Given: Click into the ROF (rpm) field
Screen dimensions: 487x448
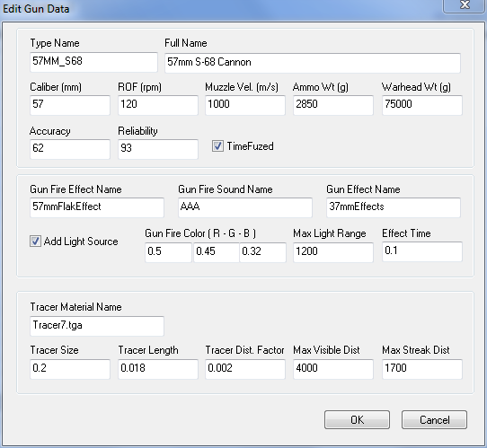Looking at the screenshot, I should (158, 105).
